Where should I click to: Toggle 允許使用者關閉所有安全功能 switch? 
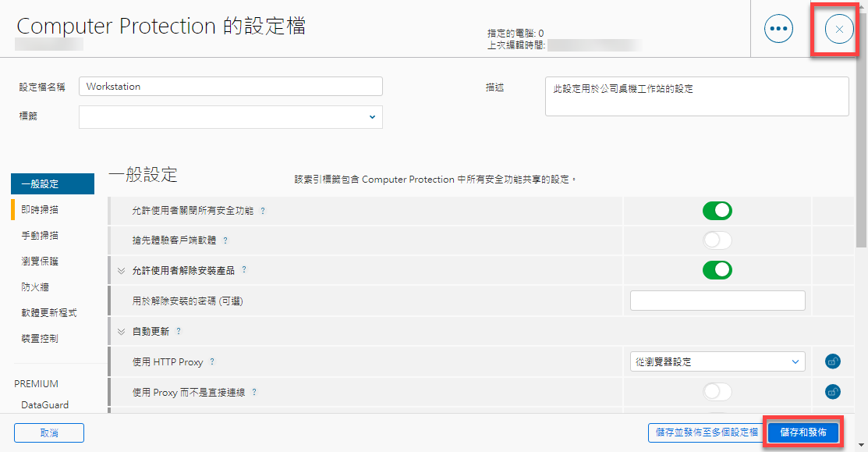[x=717, y=211]
